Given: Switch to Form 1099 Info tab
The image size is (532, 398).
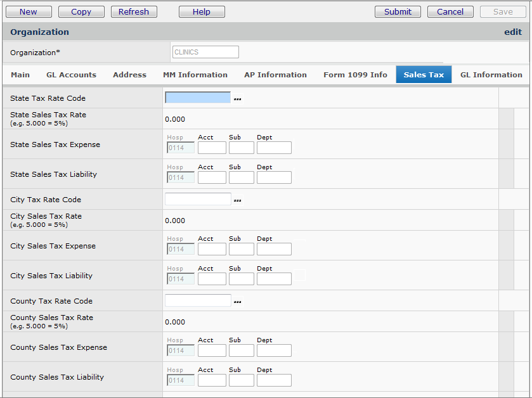Looking at the screenshot, I should click(x=355, y=75).
